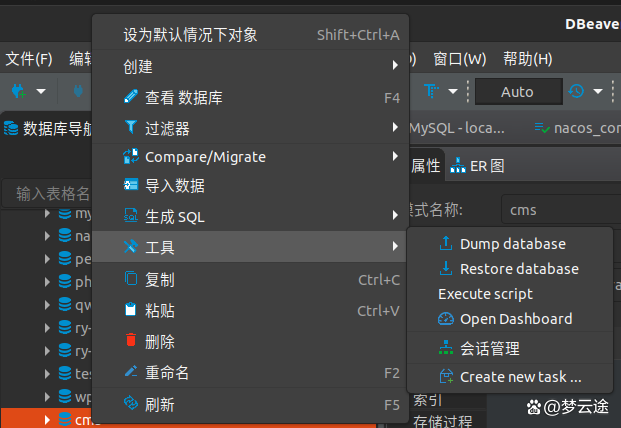Click the 工具 tools icon
This screenshot has height=428, width=621.
click(131, 246)
